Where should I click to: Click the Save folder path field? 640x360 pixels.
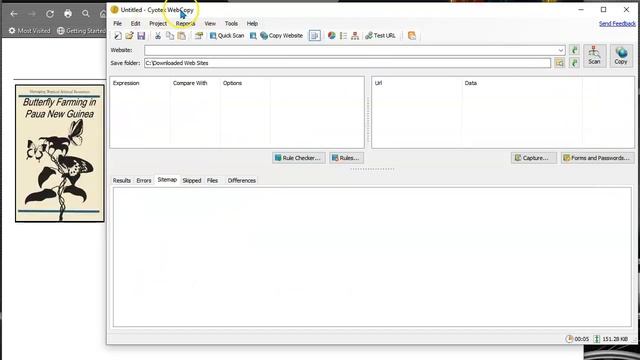point(347,63)
